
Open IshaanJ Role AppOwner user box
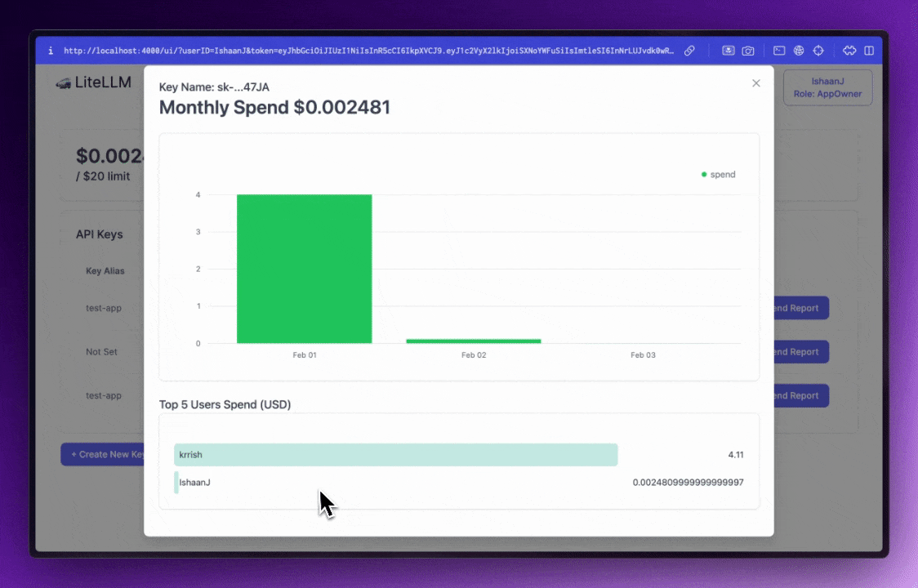[x=828, y=88]
